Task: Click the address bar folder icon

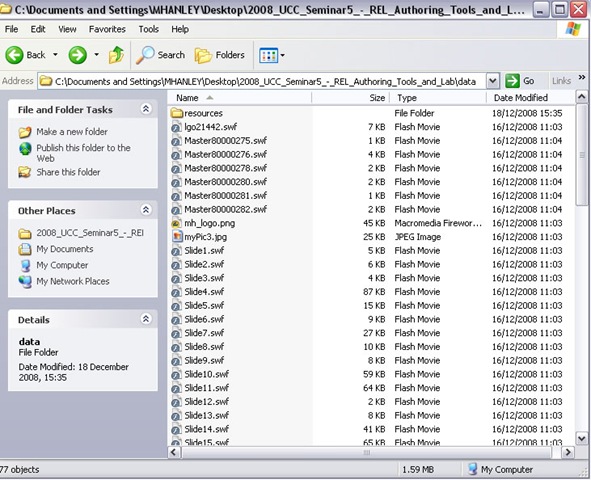Action: (46, 81)
